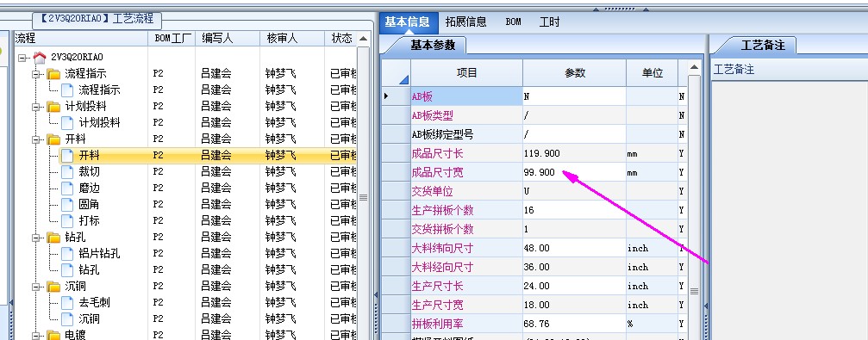
Task: Open the BOM tab
Action: (x=513, y=22)
